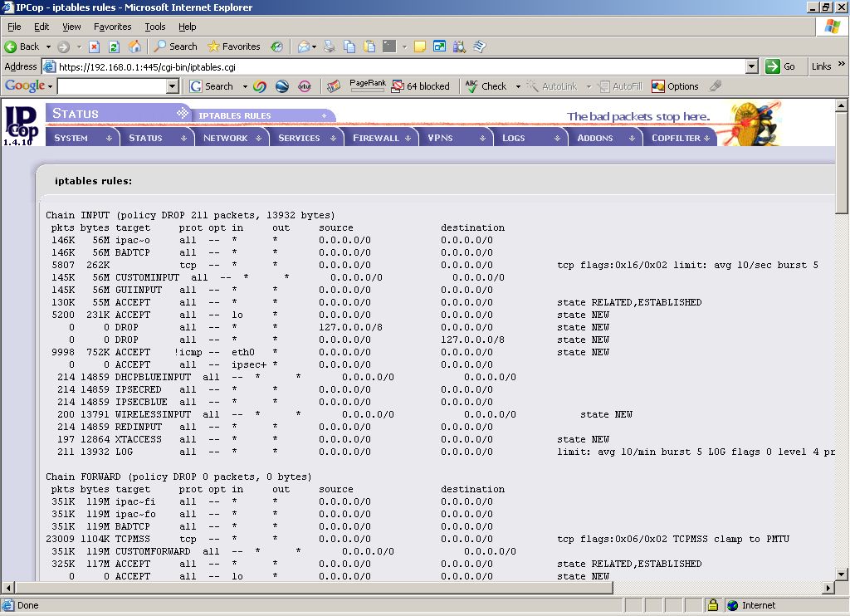Expand the Links toolbar
The height and width of the screenshot is (616, 850).
click(x=842, y=64)
